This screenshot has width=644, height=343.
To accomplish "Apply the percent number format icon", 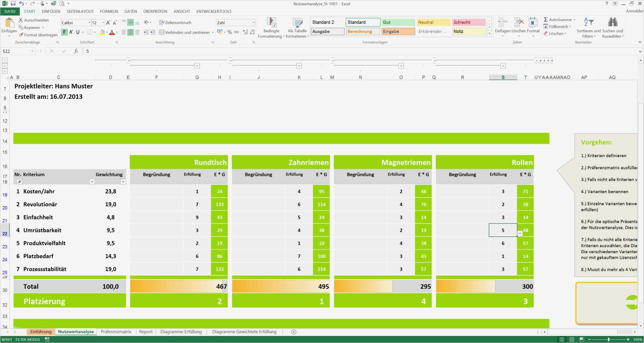I will coord(230,32).
